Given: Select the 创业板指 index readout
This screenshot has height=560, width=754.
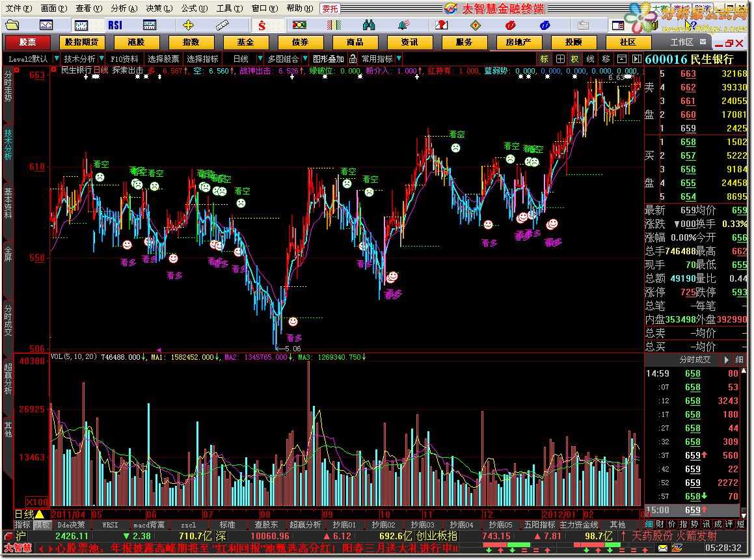Looking at the screenshot, I should point(436,535).
